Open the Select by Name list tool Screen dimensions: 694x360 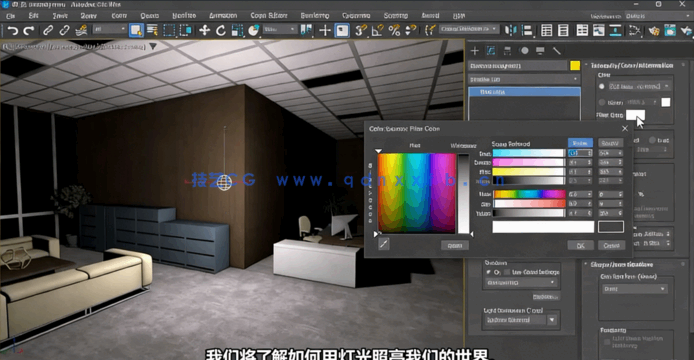152,31
